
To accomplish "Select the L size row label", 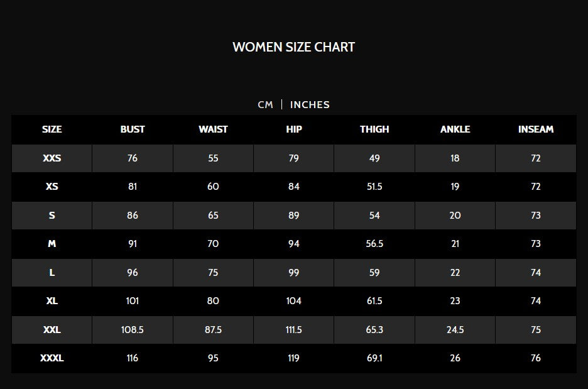I will click(x=52, y=273).
